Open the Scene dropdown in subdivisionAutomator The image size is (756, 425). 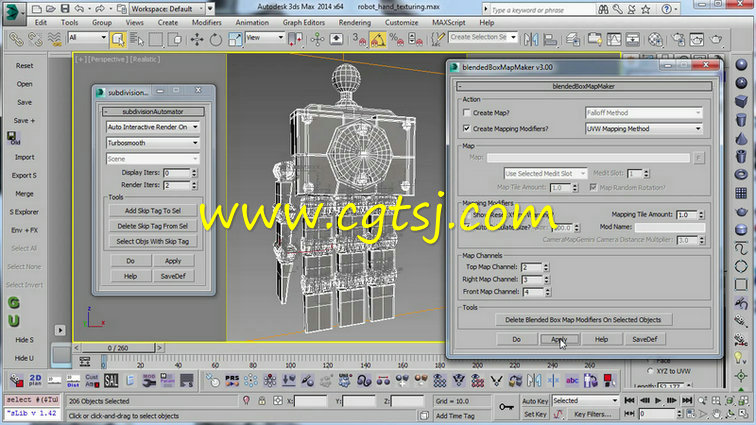pos(152,159)
